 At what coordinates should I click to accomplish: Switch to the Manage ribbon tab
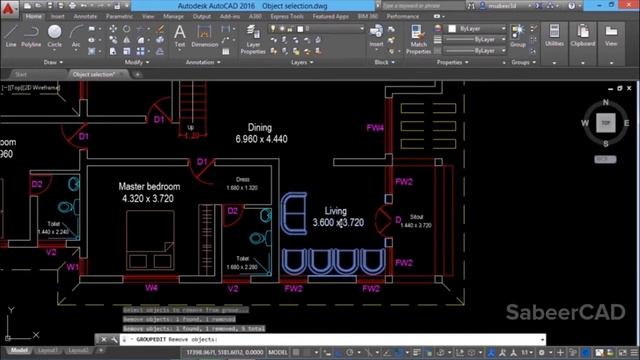pyautogui.click(x=173, y=16)
